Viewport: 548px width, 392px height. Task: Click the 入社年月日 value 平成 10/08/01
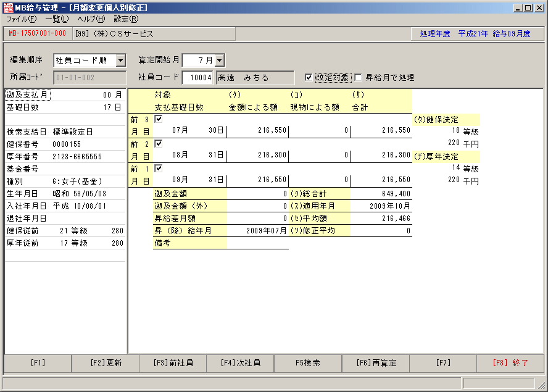[x=80, y=206]
